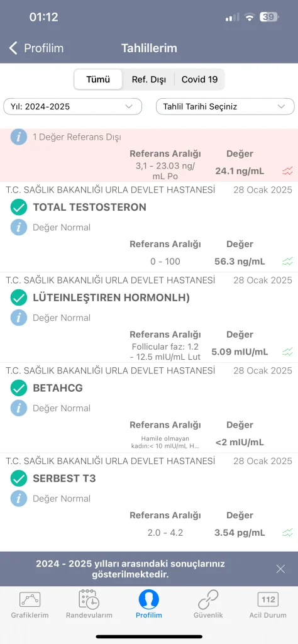Open Acil Durum 112 icon
The image size is (298, 644).
pos(268,599)
